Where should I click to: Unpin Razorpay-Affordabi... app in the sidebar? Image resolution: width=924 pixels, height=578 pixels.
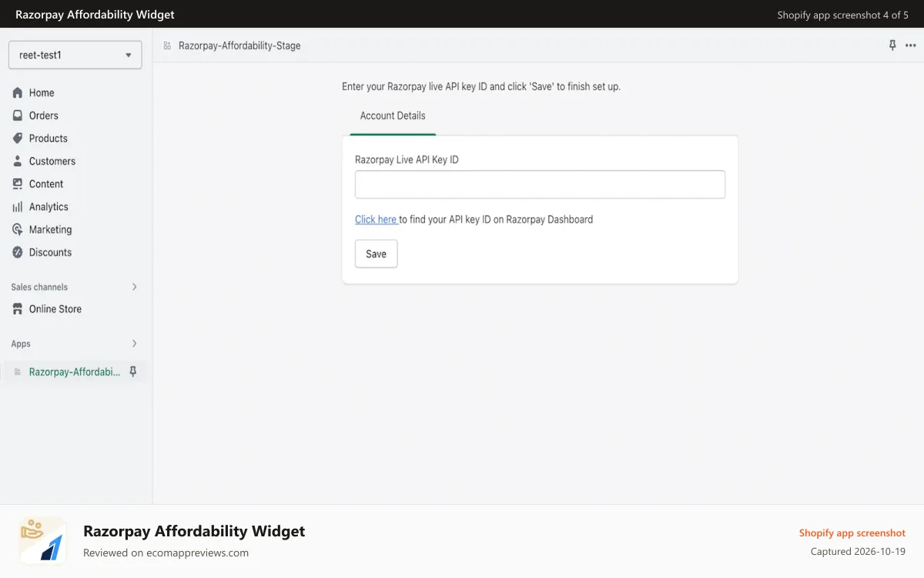tap(132, 371)
